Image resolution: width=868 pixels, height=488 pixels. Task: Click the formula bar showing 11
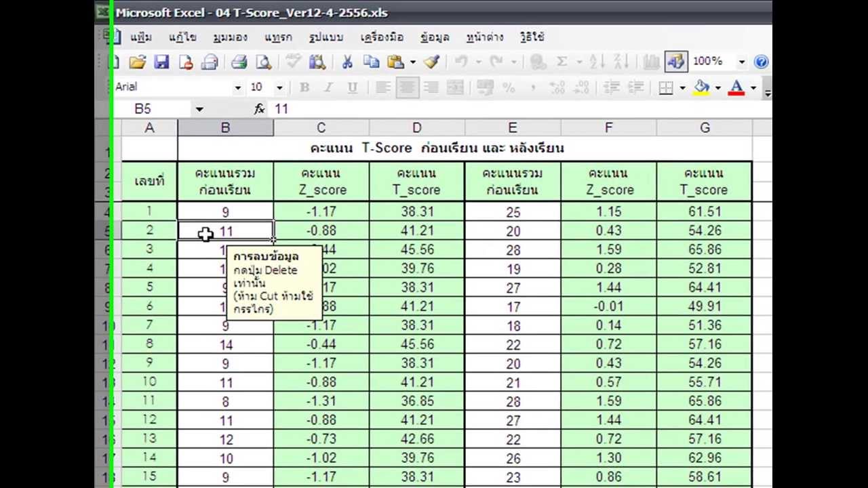pyautogui.click(x=521, y=109)
